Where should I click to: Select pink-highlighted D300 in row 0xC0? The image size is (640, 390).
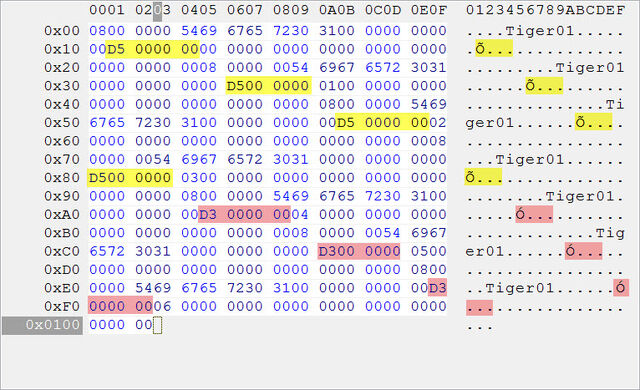pyautogui.click(x=337, y=251)
